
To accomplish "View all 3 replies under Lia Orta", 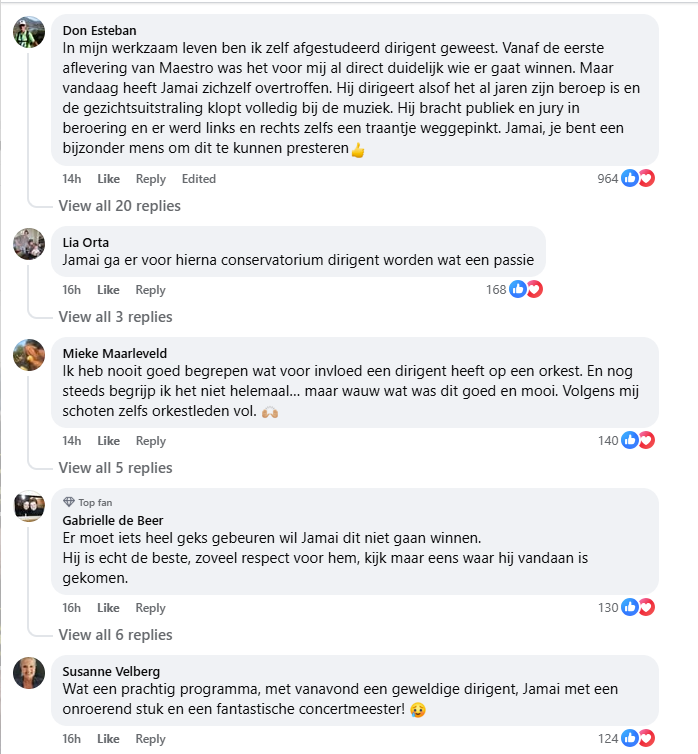I will pos(115,317).
